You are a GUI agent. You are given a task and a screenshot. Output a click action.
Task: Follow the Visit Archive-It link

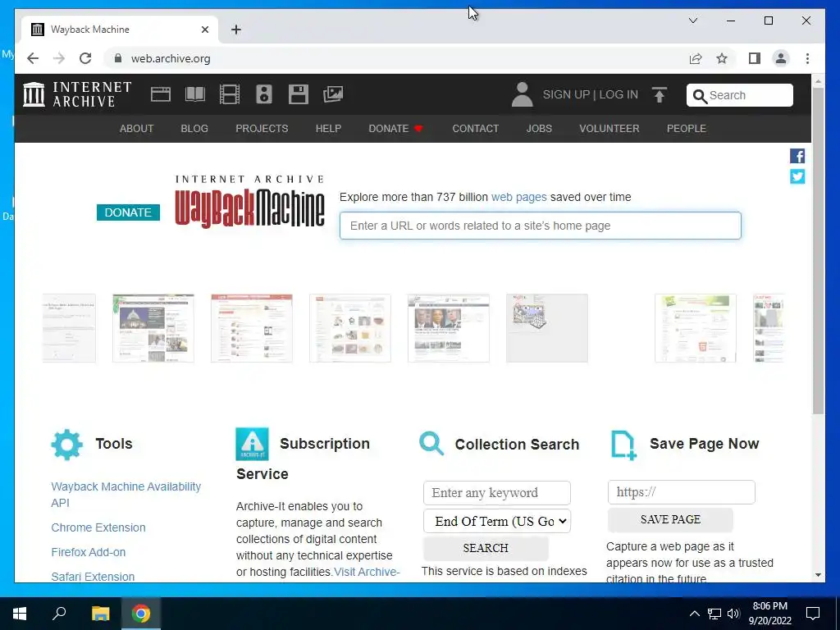pos(367,572)
